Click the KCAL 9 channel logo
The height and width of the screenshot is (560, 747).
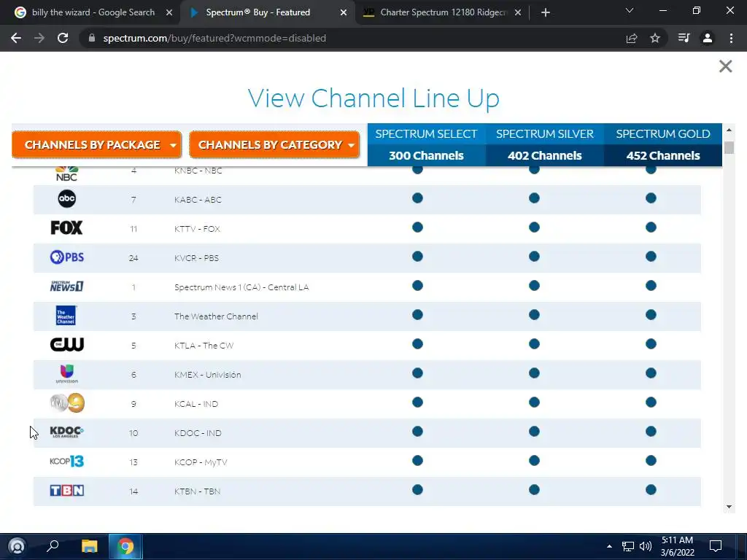67,402
